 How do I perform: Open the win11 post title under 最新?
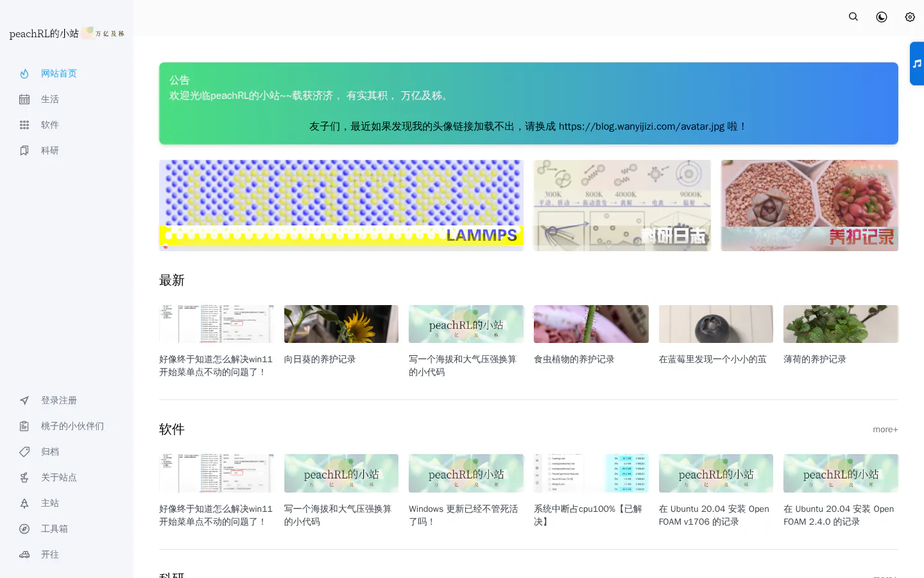pos(216,366)
